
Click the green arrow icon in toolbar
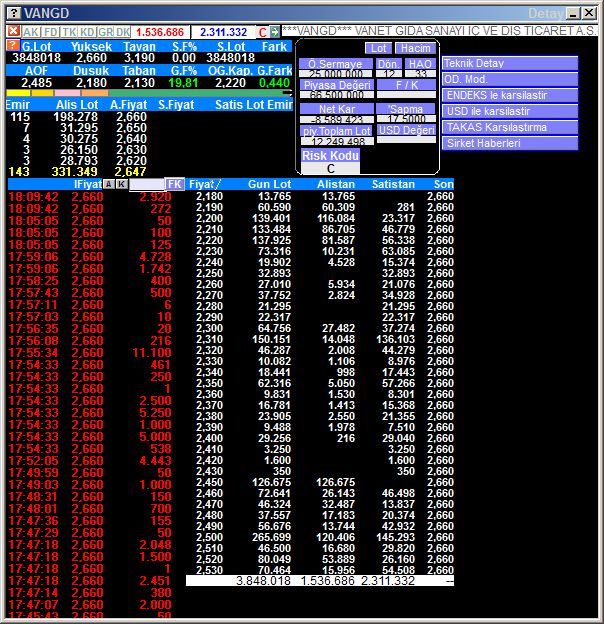[x=275, y=32]
